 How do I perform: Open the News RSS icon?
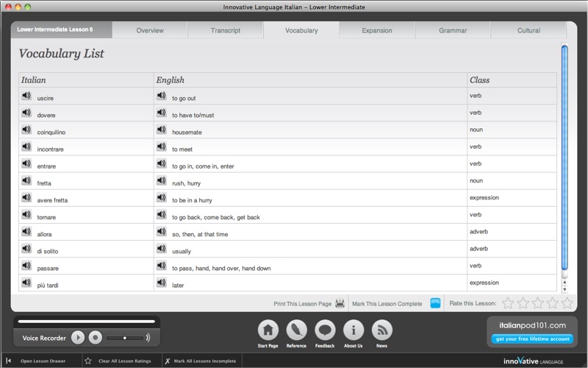381,330
